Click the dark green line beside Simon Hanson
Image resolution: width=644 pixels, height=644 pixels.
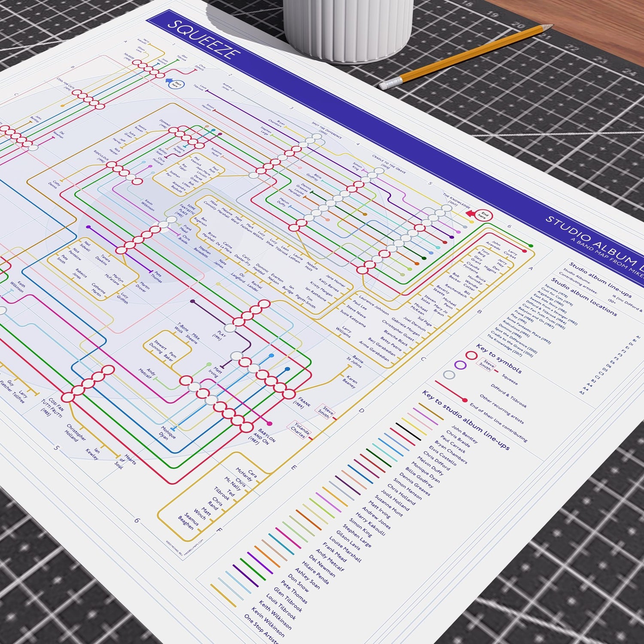pos(378,458)
